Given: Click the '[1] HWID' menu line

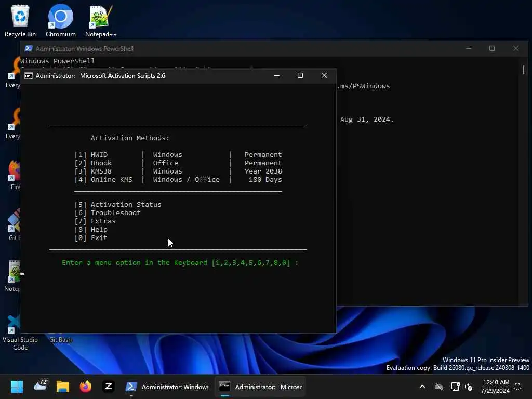Looking at the screenshot, I should (178, 154).
